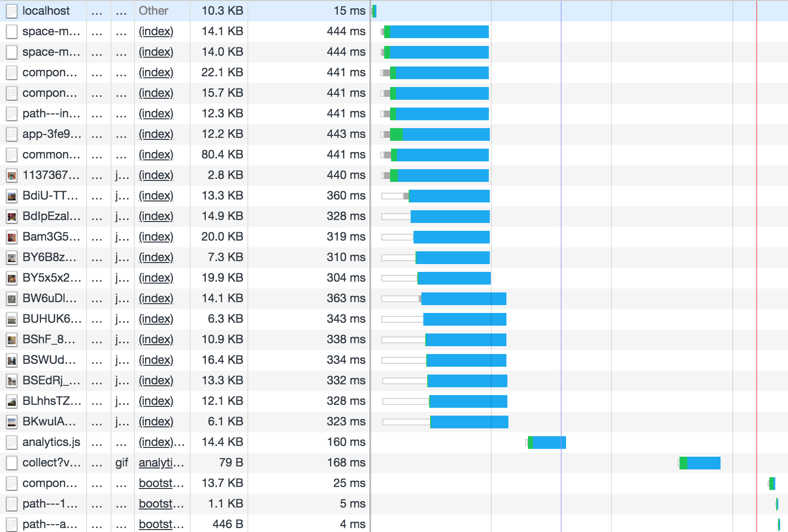
Task: Click the file icon next to the common... request
Action: [11, 155]
